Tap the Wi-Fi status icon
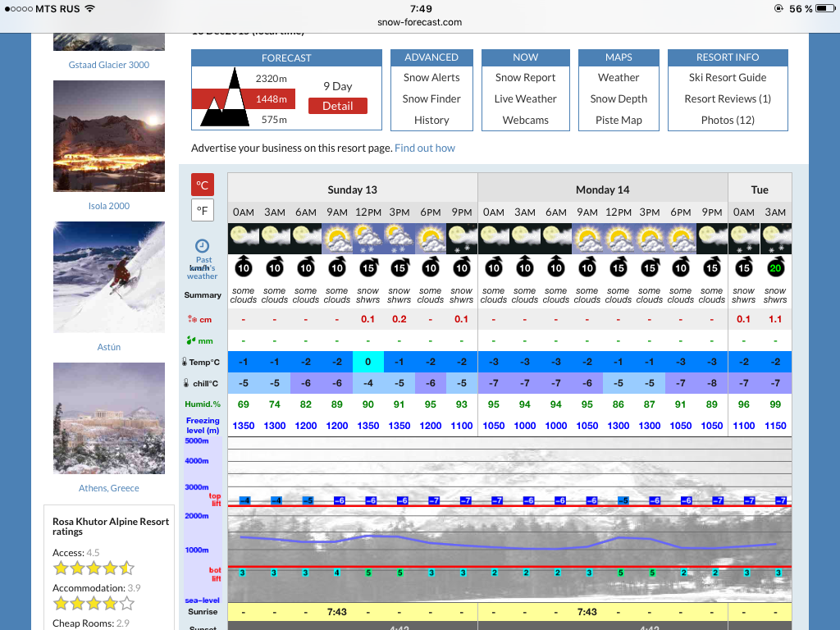 tap(90, 8)
